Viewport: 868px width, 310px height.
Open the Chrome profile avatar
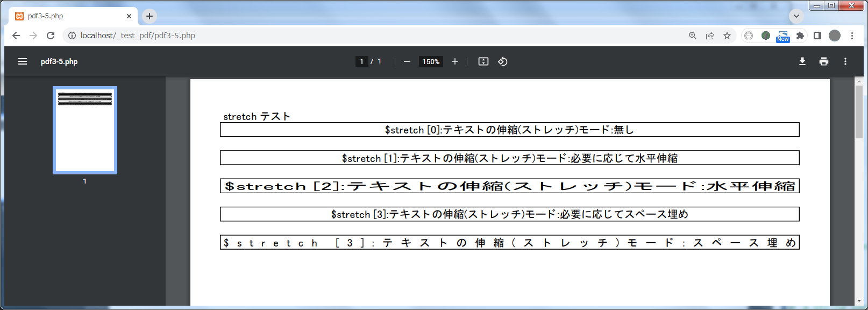pos(835,36)
